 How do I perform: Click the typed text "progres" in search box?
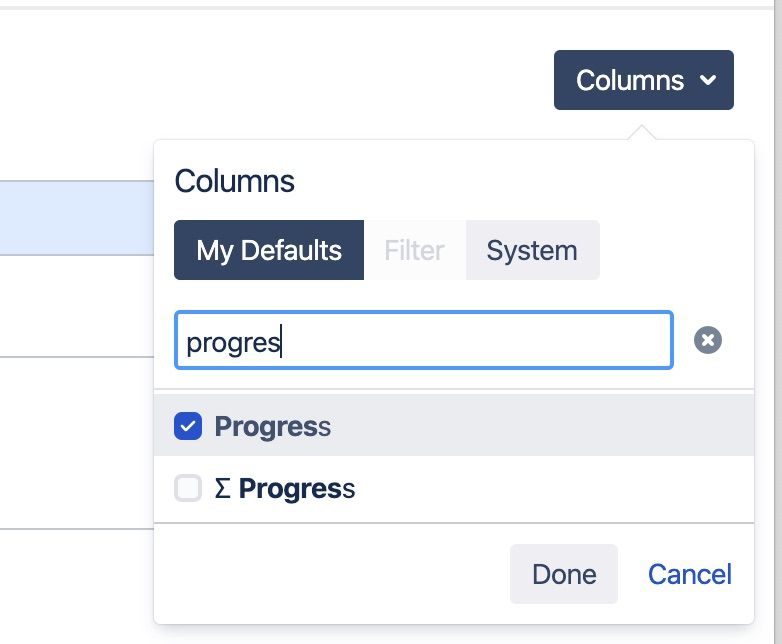coord(234,342)
